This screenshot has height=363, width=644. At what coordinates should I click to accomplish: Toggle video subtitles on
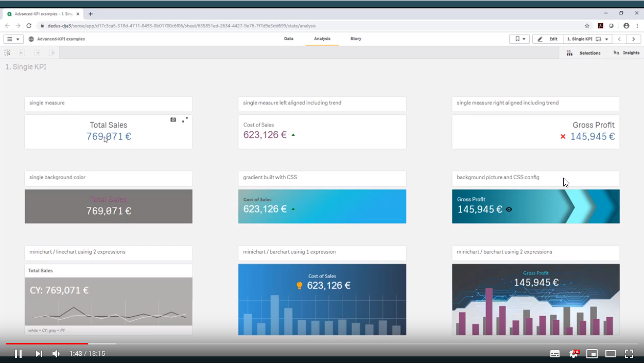(x=555, y=354)
